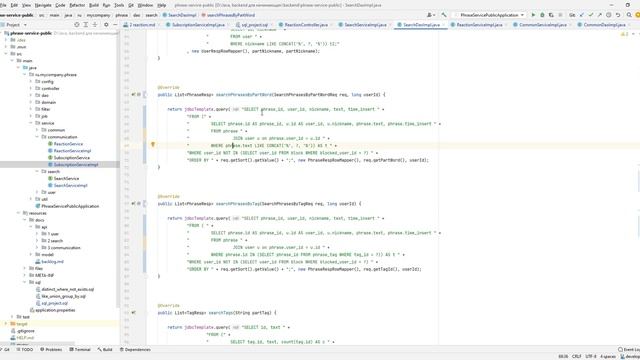Image resolution: width=640 pixels, height=360 pixels.
Task: Click gutter override marker beside searchPhrasesByTag
Action: (133, 203)
